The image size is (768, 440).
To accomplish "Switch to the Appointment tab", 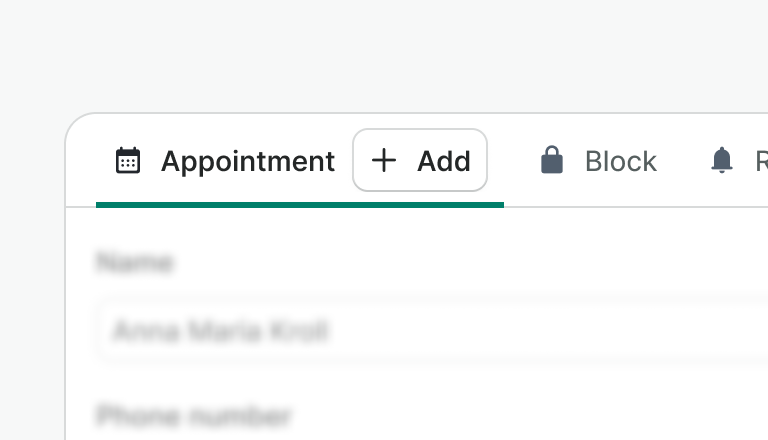I will tap(225, 161).
